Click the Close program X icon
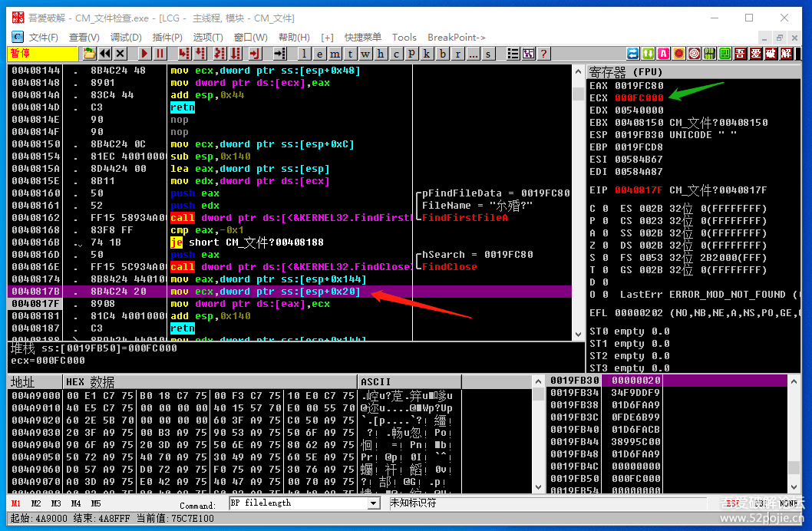812x531 pixels. tap(121, 54)
